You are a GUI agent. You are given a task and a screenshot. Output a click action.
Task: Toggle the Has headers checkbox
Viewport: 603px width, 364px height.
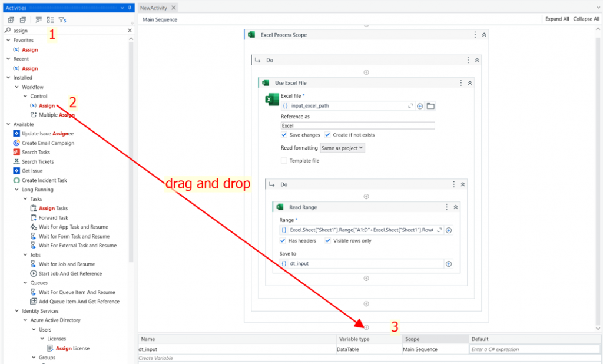[x=283, y=240]
